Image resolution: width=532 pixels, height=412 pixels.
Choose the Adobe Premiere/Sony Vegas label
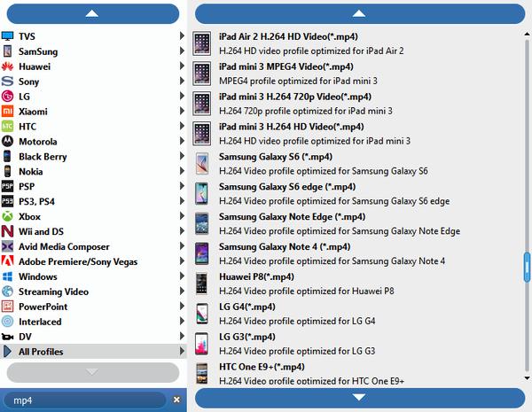(78, 261)
